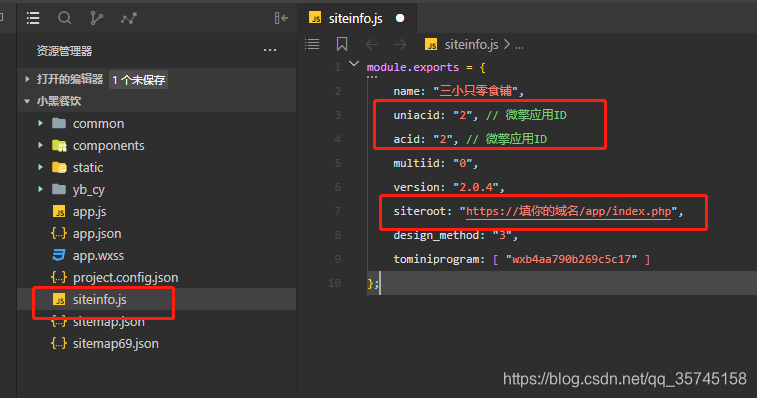Open project.config.json file
This screenshot has width=757, height=398.
(x=126, y=278)
